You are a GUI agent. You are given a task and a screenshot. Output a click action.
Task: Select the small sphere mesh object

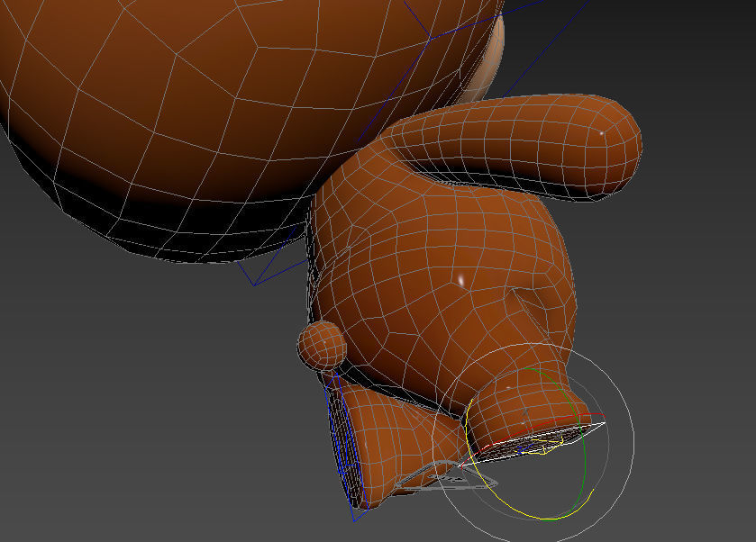coord(322,346)
